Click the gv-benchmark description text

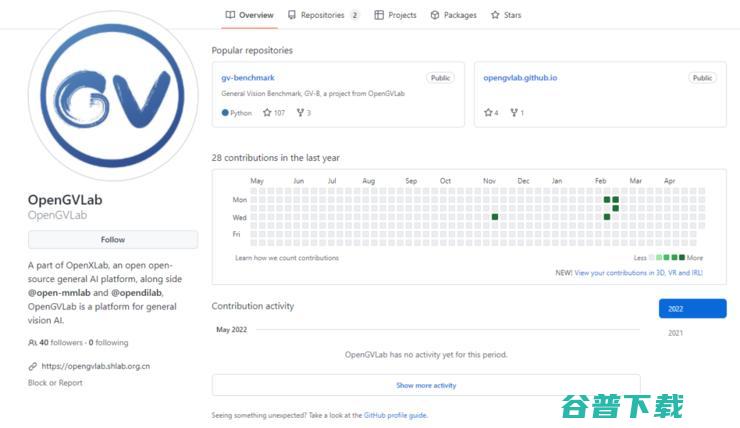[x=313, y=93]
